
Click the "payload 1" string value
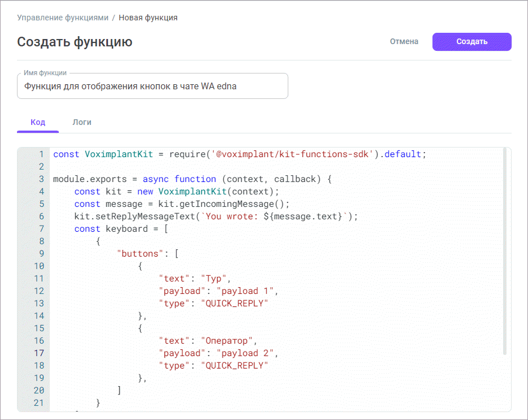click(245, 291)
